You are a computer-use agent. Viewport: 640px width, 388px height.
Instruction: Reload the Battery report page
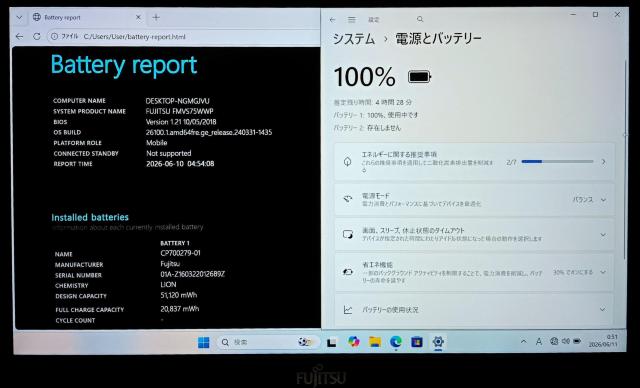(37, 36)
